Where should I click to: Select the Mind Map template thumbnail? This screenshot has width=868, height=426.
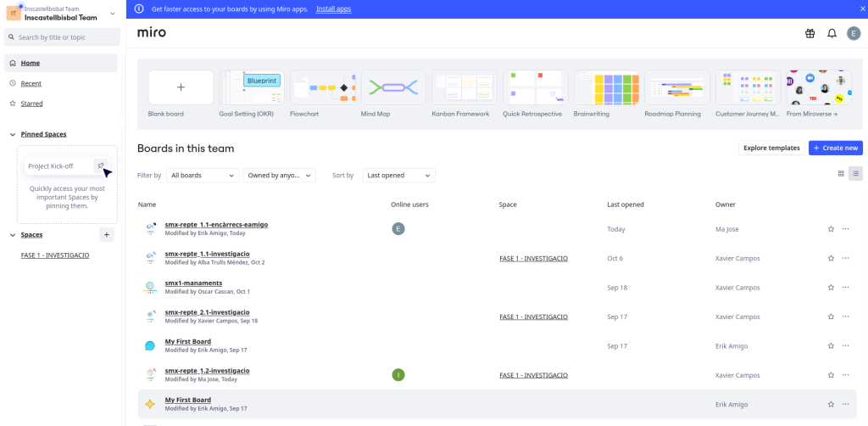pyautogui.click(x=392, y=87)
